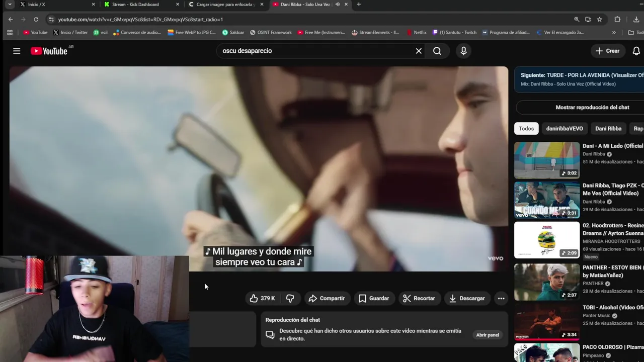Start voice search with microphone

click(463, 51)
